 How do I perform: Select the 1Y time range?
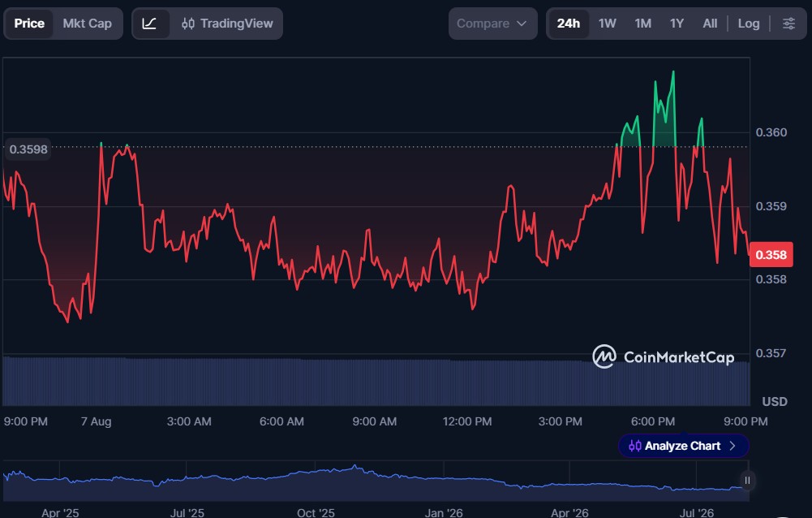677,24
